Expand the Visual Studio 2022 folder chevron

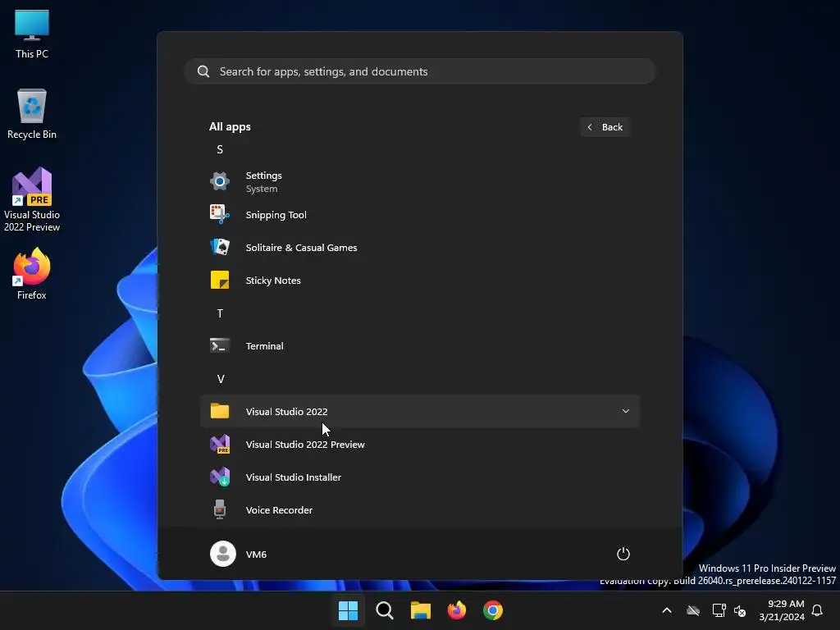tap(626, 411)
